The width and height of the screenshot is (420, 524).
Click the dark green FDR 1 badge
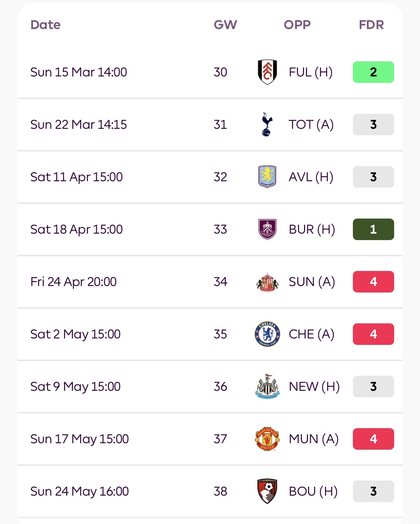click(x=373, y=229)
